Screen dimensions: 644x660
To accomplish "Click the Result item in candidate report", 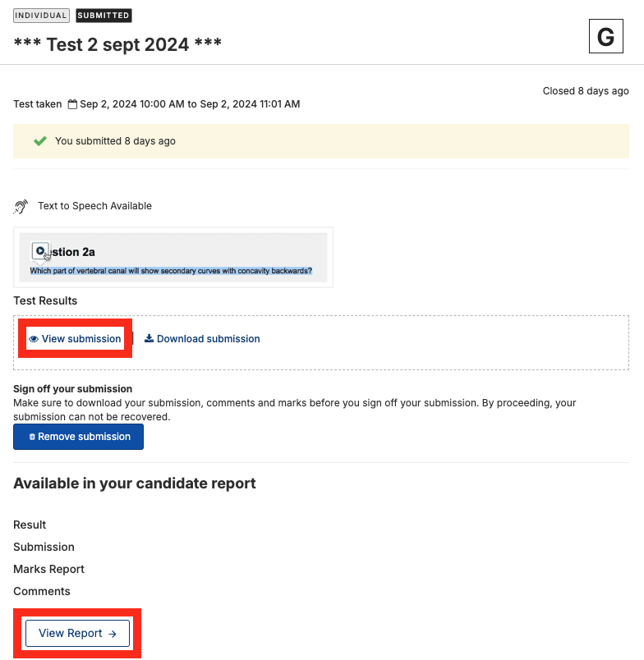I will click(30, 525).
